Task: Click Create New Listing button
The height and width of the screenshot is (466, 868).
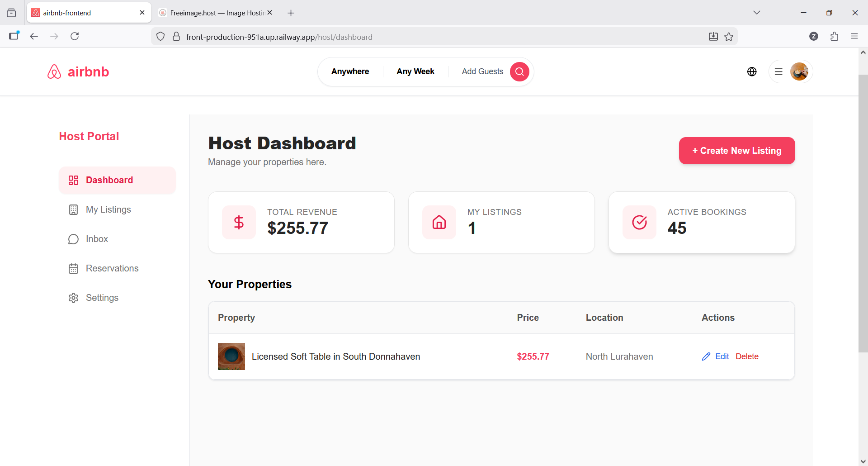Action: (737, 151)
